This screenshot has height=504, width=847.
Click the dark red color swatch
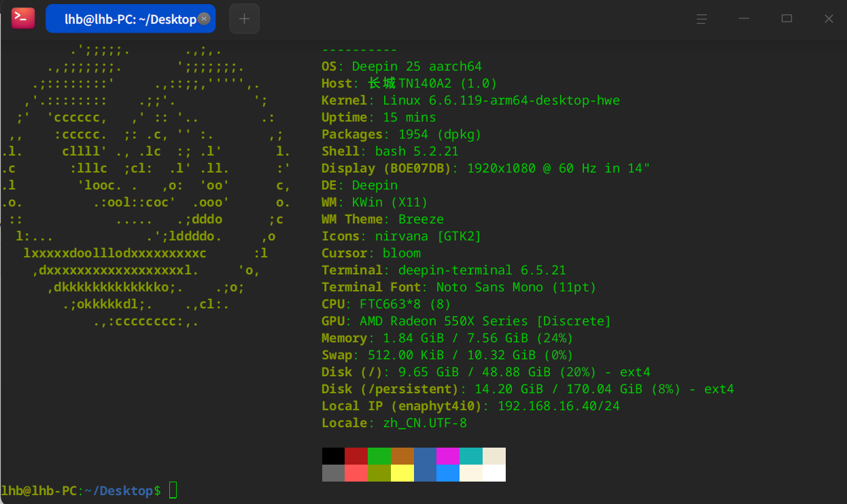(356, 456)
